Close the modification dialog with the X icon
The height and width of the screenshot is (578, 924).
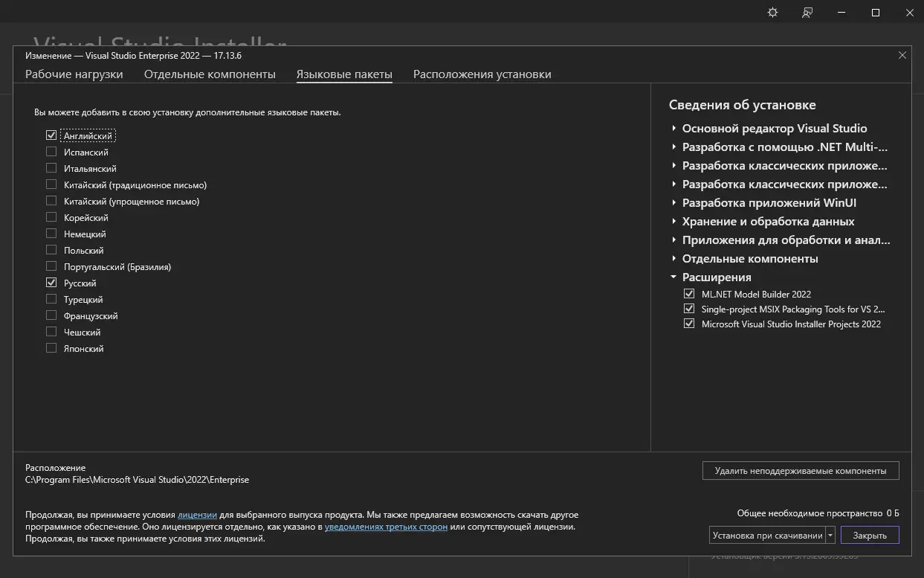coord(902,55)
